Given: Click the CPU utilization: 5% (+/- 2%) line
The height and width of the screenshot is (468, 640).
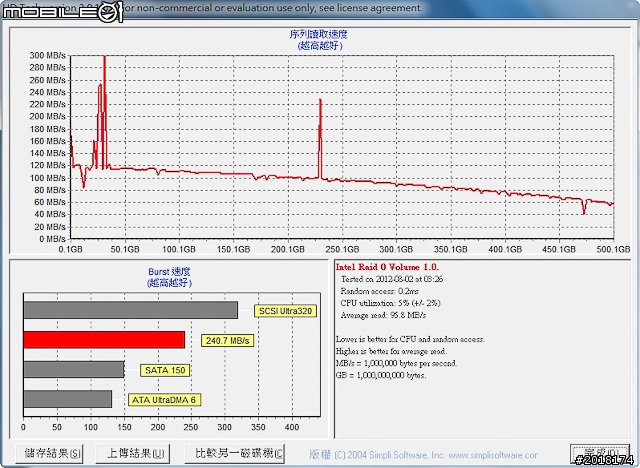Looking at the screenshot, I should 390,303.
